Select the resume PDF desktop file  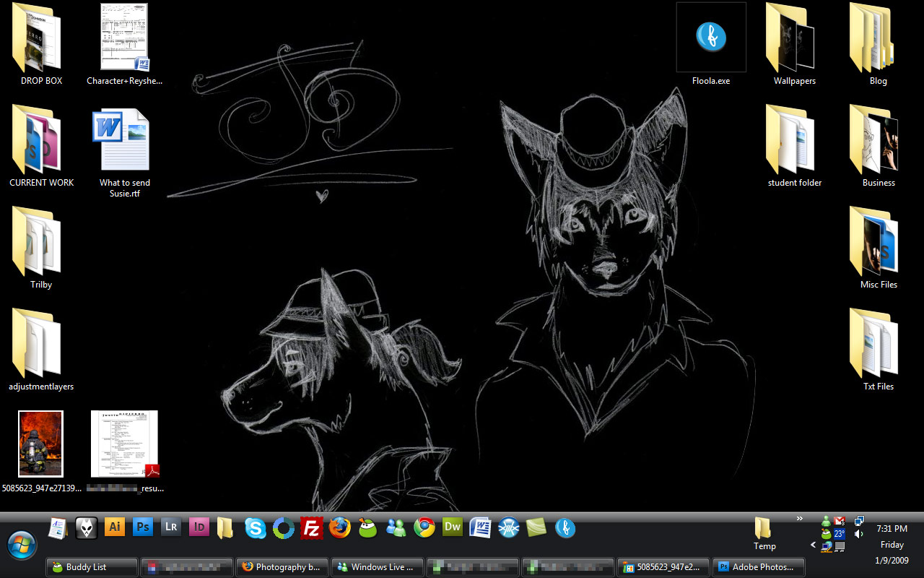(x=125, y=452)
